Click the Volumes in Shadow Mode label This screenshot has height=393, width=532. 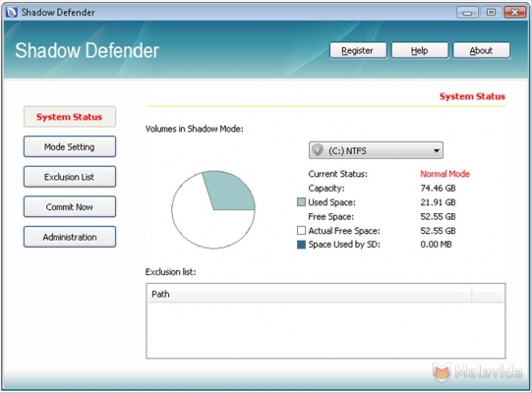(x=195, y=129)
